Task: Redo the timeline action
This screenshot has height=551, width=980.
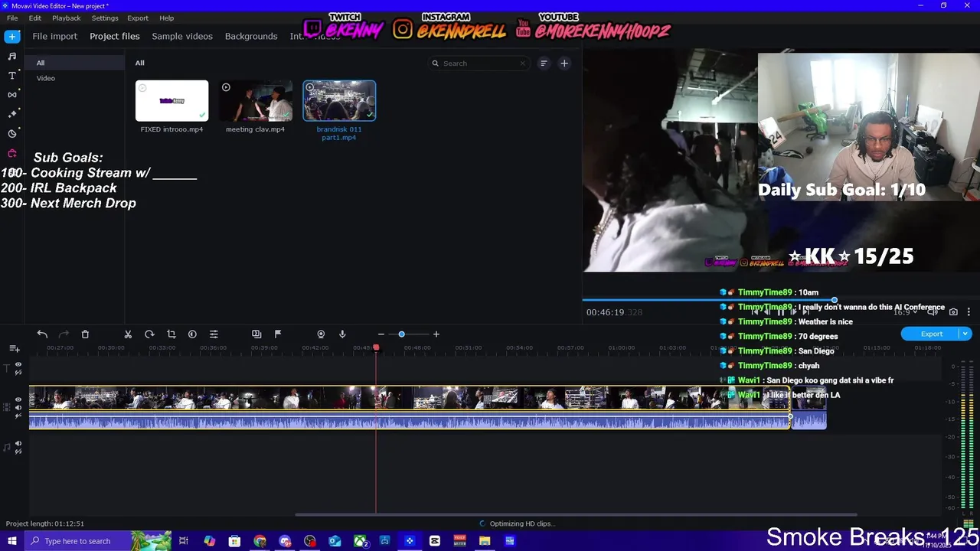Action: coord(64,334)
